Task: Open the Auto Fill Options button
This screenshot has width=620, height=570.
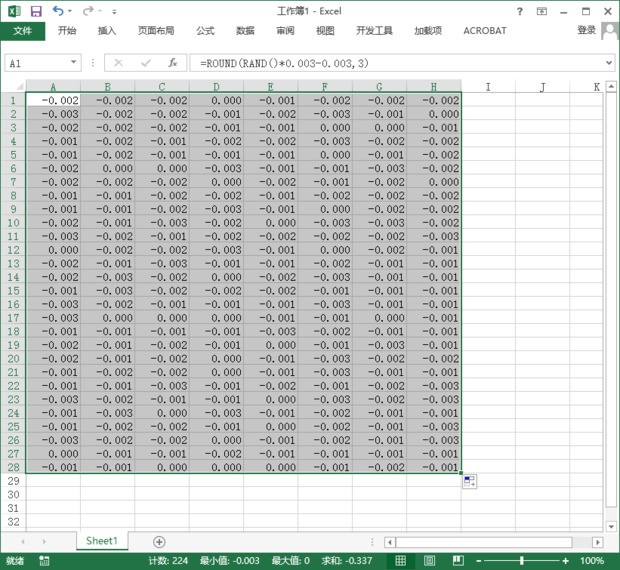Action: coord(469,481)
